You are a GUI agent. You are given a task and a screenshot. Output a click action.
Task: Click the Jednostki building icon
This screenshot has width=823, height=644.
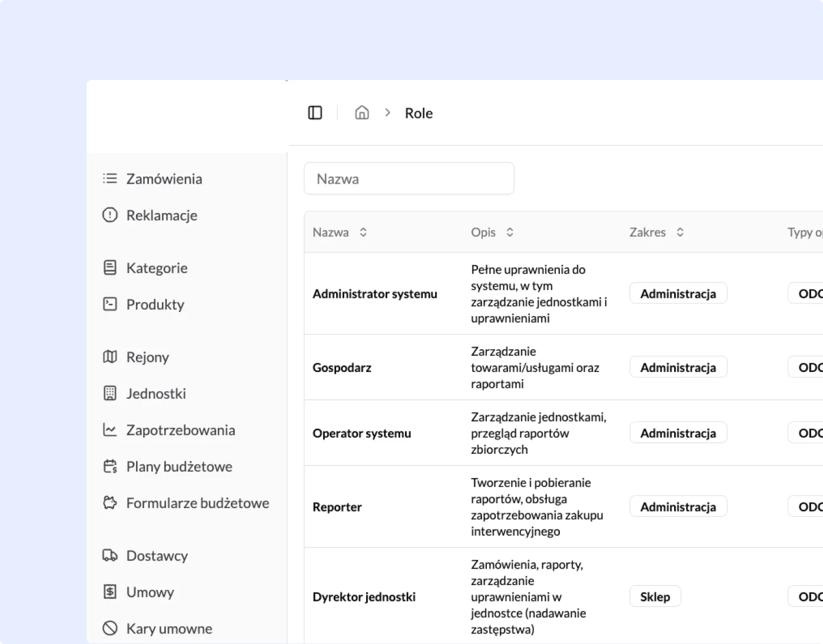(110, 393)
